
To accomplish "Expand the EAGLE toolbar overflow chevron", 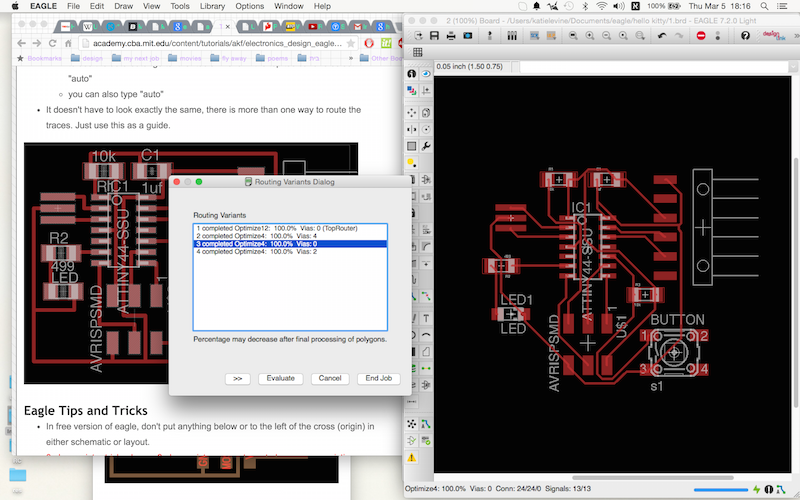I will point(796,36).
